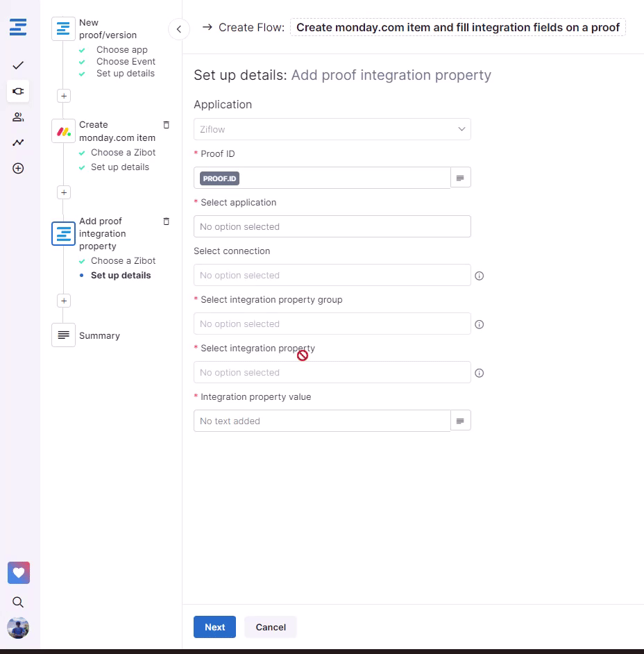Open the proofs checkmark sidebar icon
The height and width of the screenshot is (654, 644).
tap(18, 65)
